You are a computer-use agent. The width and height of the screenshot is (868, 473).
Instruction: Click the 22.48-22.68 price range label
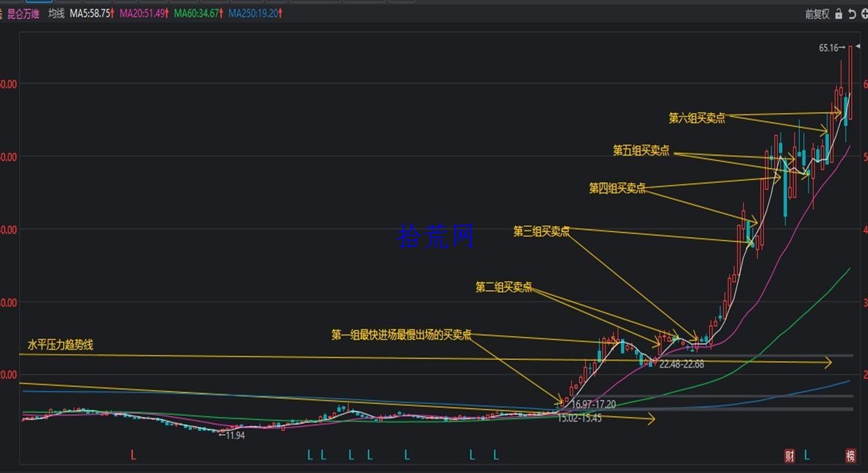pyautogui.click(x=681, y=364)
